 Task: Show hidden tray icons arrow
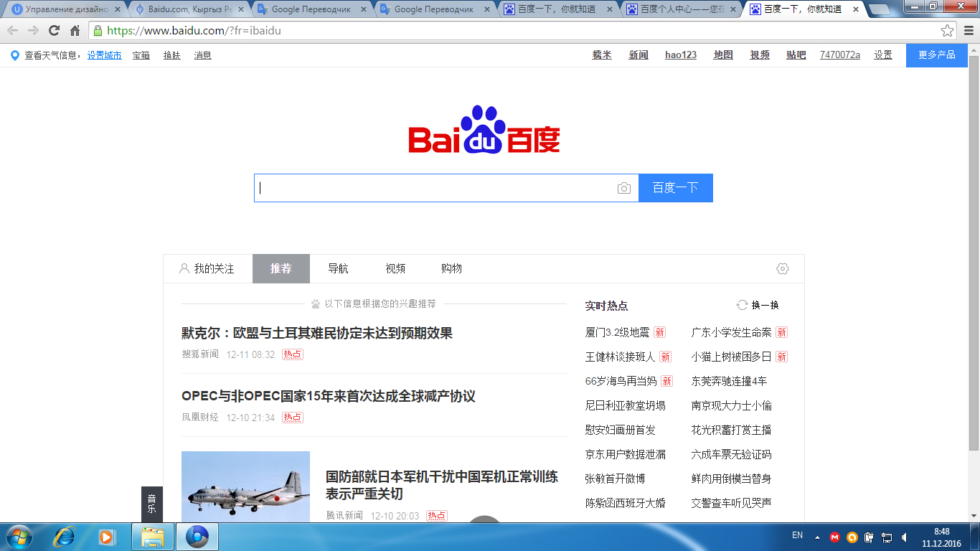(817, 537)
